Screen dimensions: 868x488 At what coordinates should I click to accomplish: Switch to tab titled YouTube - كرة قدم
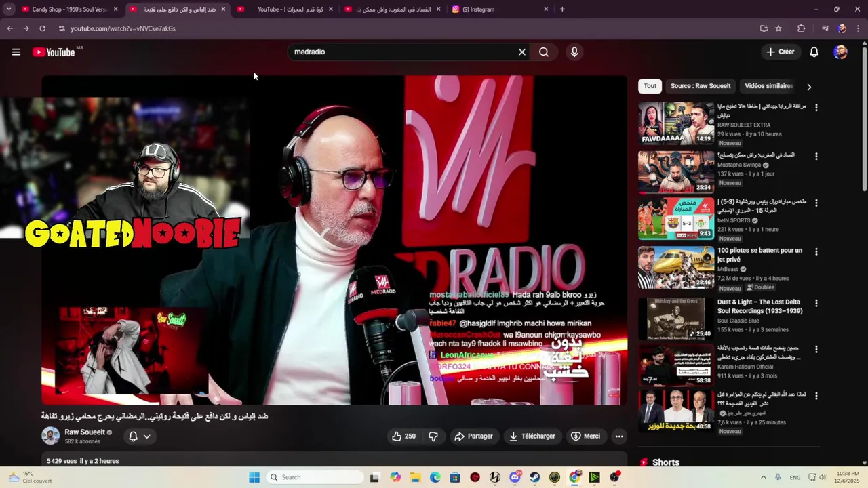[x=285, y=9]
